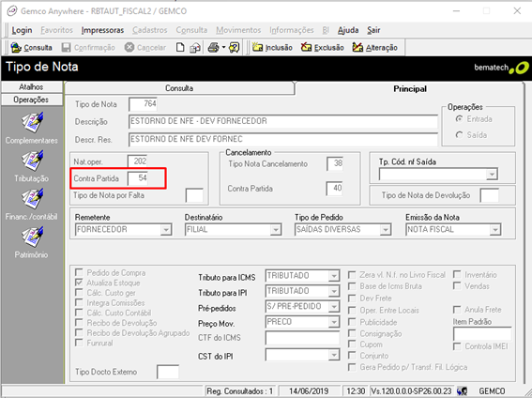Click the network status icon in status bar
Screen dimensions: 532x398
click(x=462, y=391)
